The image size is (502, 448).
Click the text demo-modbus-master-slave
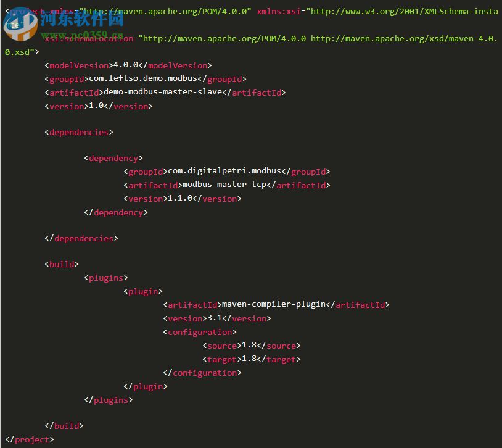point(163,92)
